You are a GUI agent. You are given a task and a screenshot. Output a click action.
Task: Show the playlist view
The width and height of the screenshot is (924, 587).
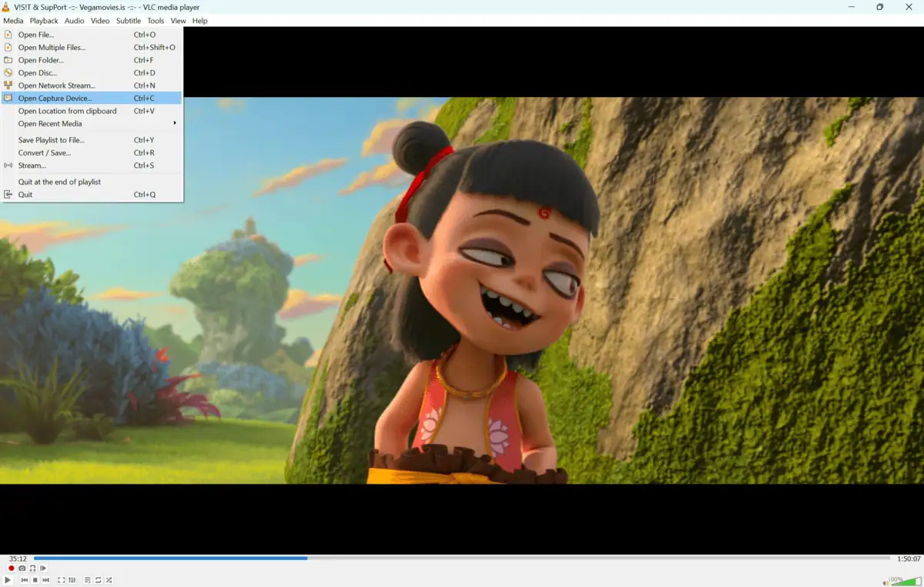(88, 580)
